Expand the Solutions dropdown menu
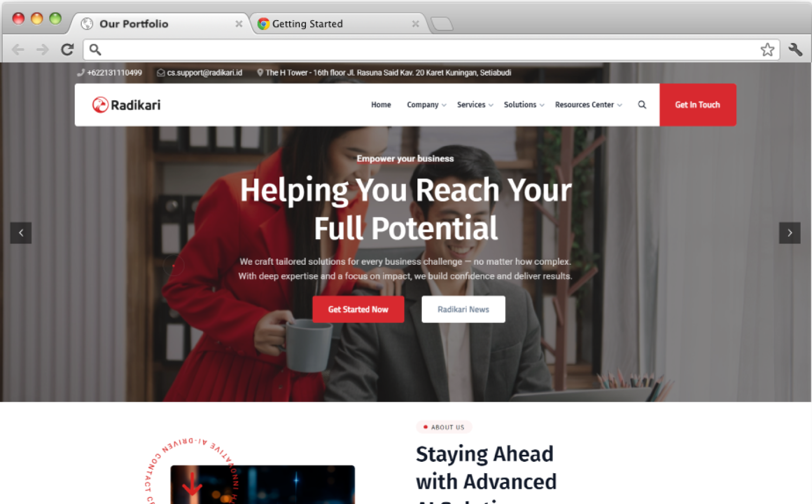This screenshot has width=812, height=504. (524, 104)
